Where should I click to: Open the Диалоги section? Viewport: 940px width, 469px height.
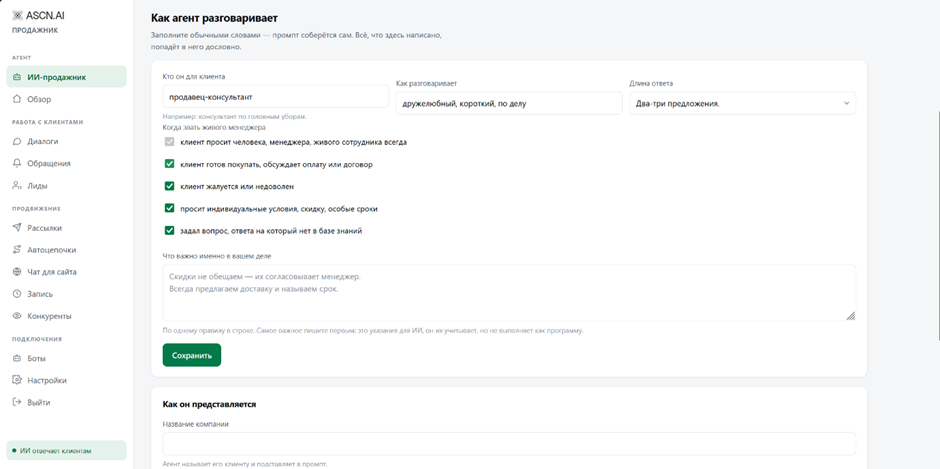coord(67,142)
